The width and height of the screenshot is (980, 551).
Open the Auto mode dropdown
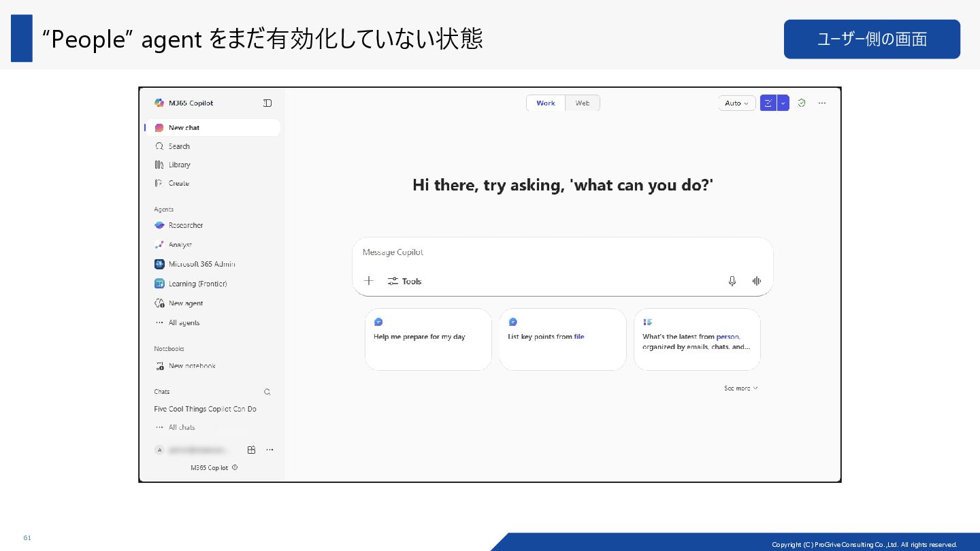737,103
